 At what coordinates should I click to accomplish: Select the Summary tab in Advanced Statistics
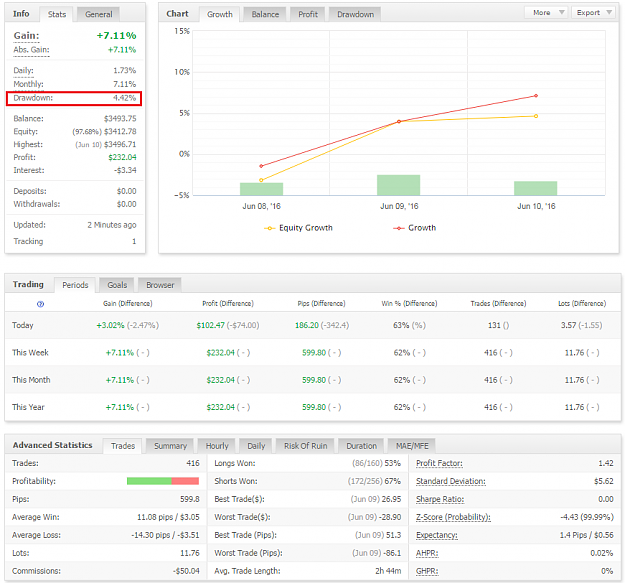click(170, 446)
